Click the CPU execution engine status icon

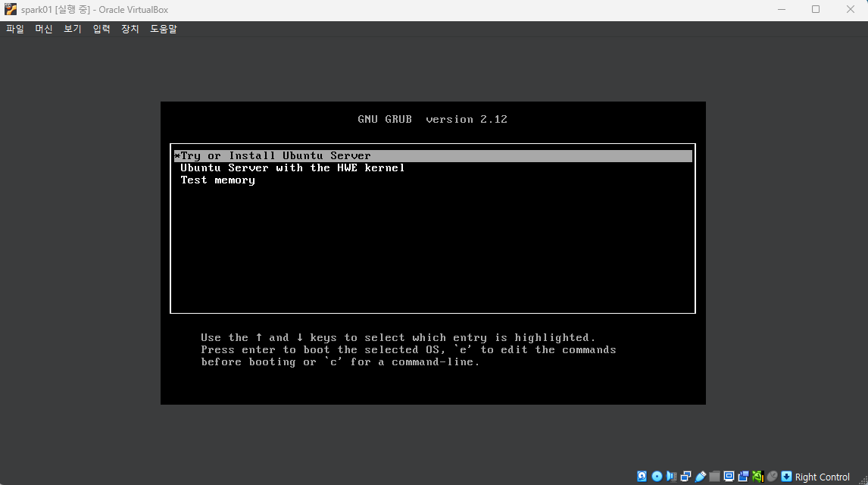[758, 476]
